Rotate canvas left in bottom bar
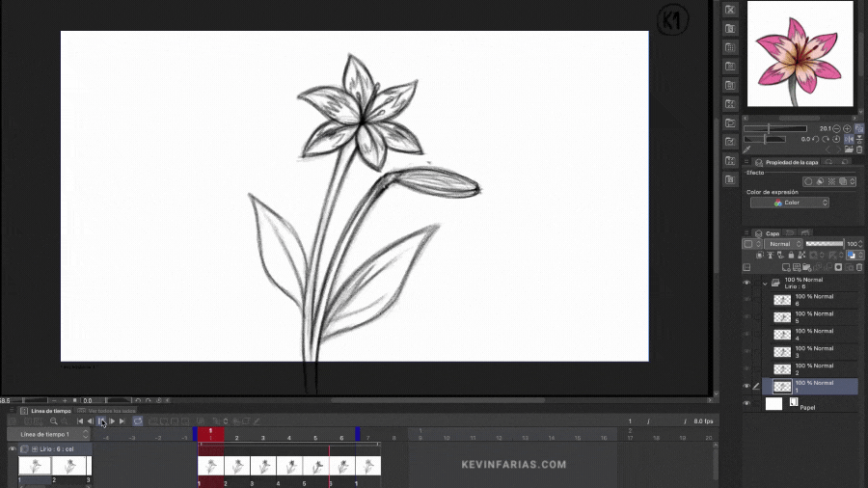 138,400
